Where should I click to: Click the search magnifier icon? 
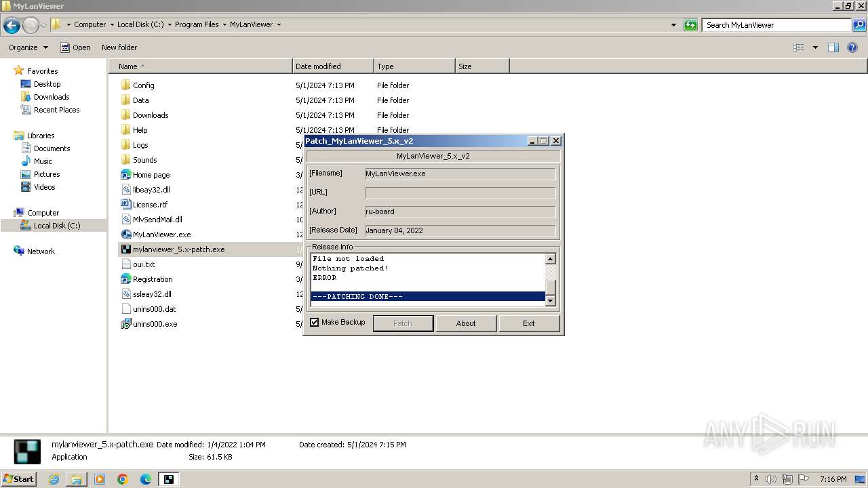[859, 25]
